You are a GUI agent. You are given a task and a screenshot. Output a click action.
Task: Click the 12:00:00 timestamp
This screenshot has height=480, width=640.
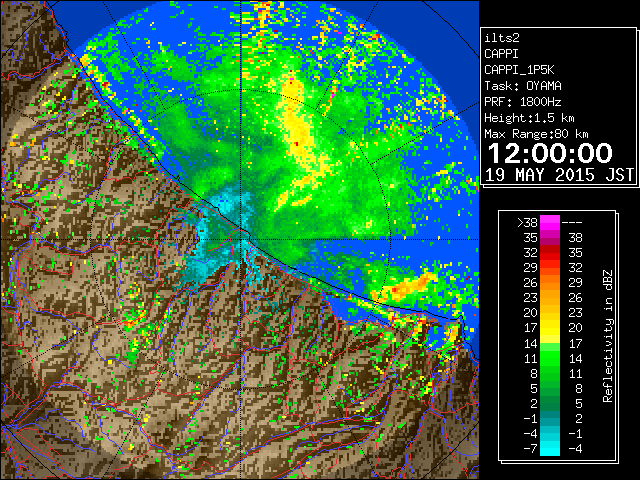550,153
